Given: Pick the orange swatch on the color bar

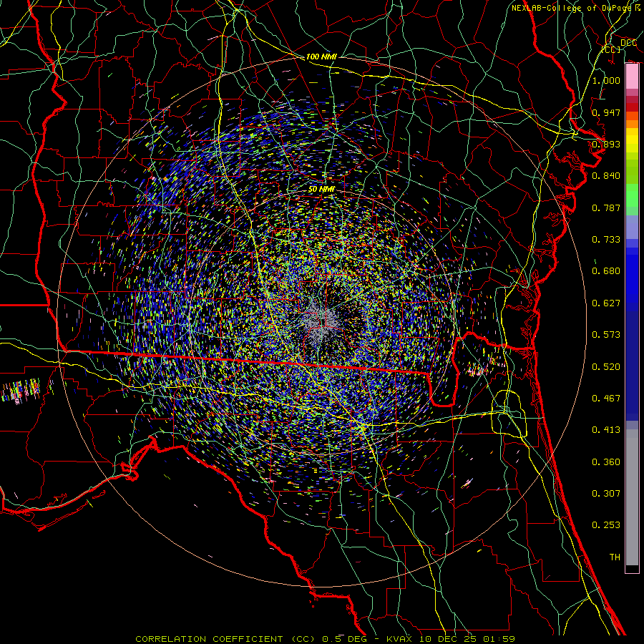Looking at the screenshot, I should click(632, 124).
